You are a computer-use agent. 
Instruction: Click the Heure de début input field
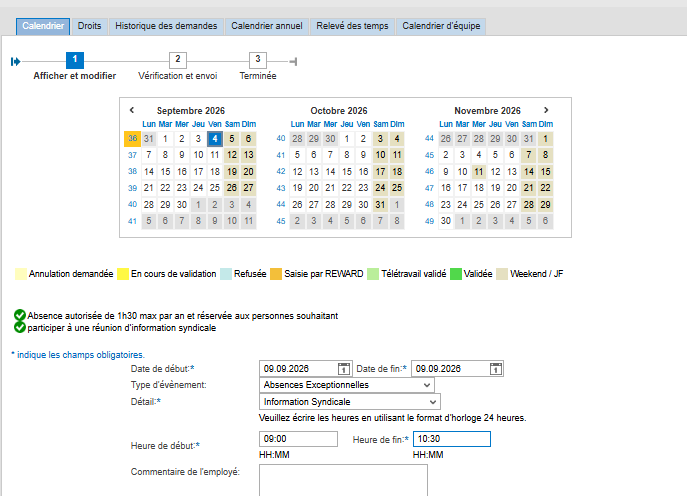(x=298, y=439)
